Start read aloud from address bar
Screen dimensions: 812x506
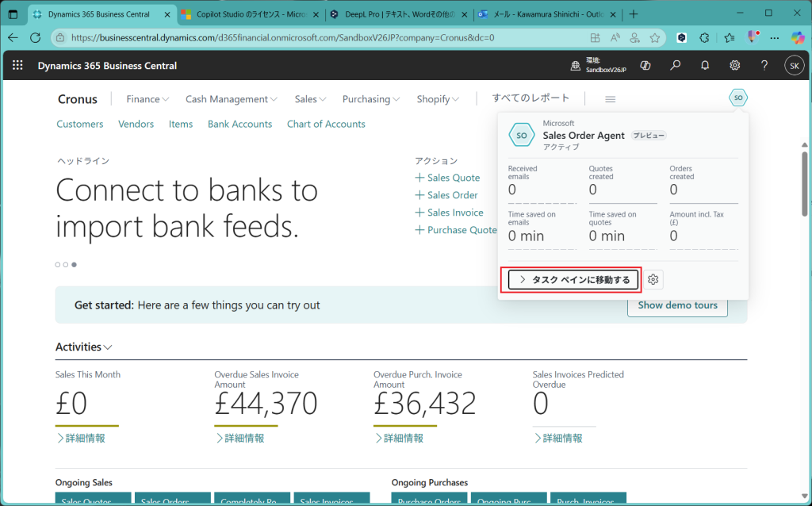click(x=615, y=37)
